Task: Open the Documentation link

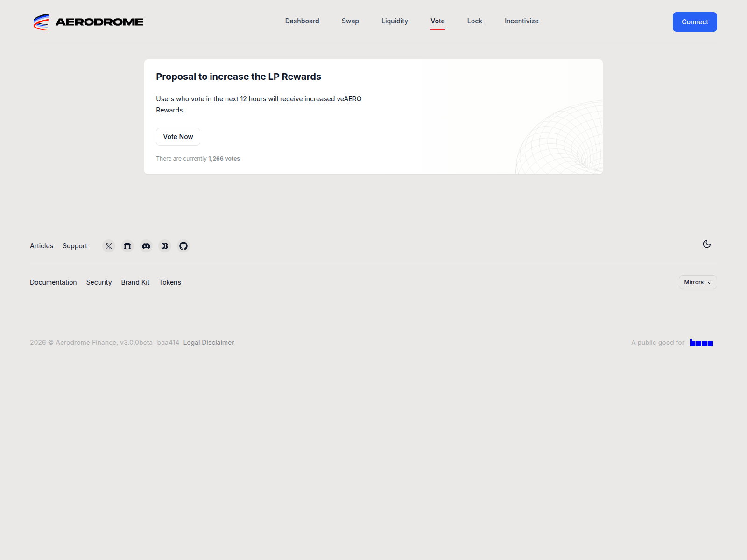Action: click(53, 282)
